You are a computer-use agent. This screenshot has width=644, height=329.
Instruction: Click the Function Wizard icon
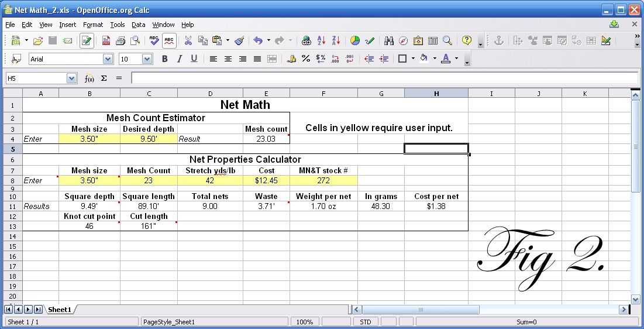tap(89, 78)
